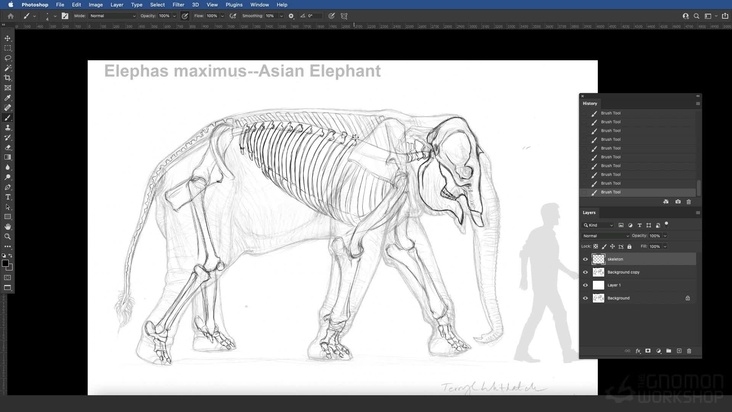Select the Hand tool
This screenshot has height=412, width=732.
tap(7, 227)
